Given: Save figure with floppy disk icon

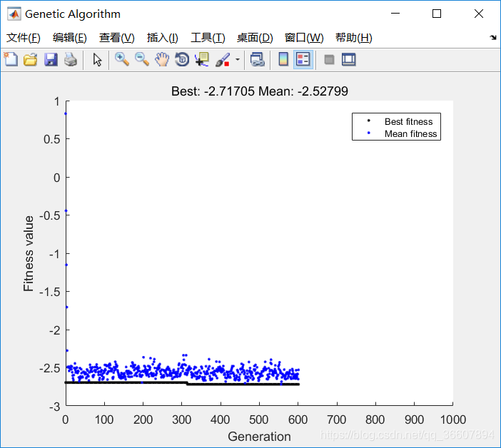Looking at the screenshot, I should (x=51, y=60).
